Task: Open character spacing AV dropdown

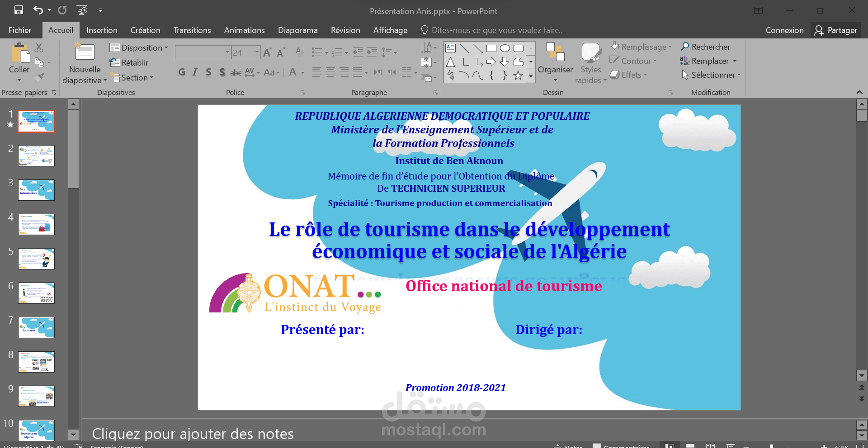Action: 252,72
